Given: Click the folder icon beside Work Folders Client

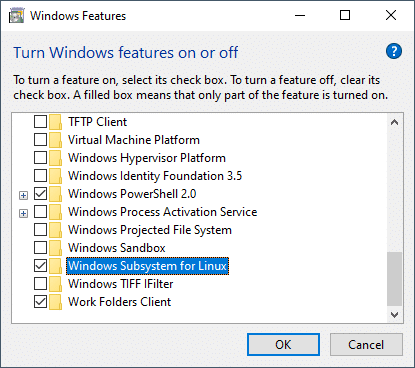Looking at the screenshot, I should 55,302.
